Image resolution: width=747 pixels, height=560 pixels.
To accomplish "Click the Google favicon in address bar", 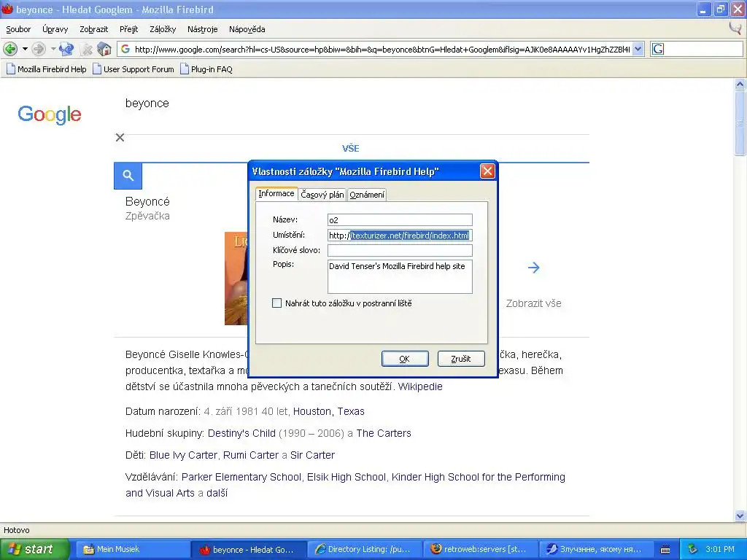I will pos(125,49).
